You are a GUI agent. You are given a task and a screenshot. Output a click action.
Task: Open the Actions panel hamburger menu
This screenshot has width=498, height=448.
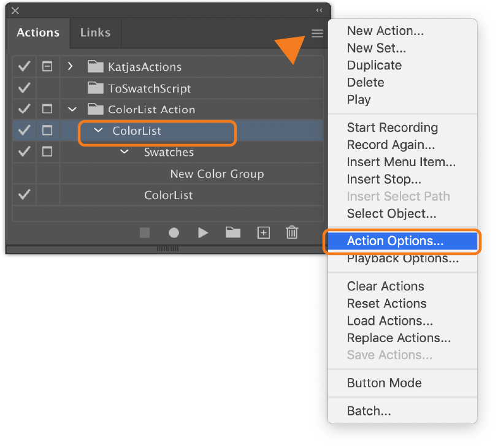coord(317,33)
